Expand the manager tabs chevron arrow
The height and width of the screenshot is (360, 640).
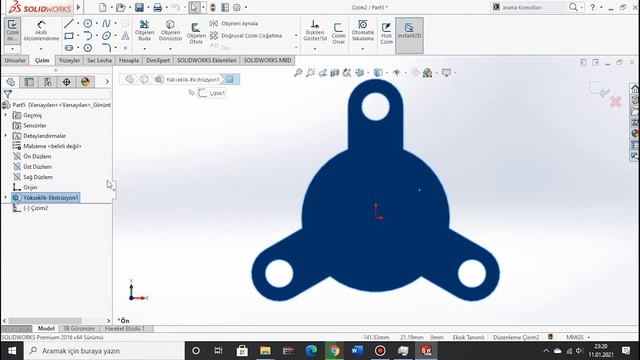tap(107, 82)
